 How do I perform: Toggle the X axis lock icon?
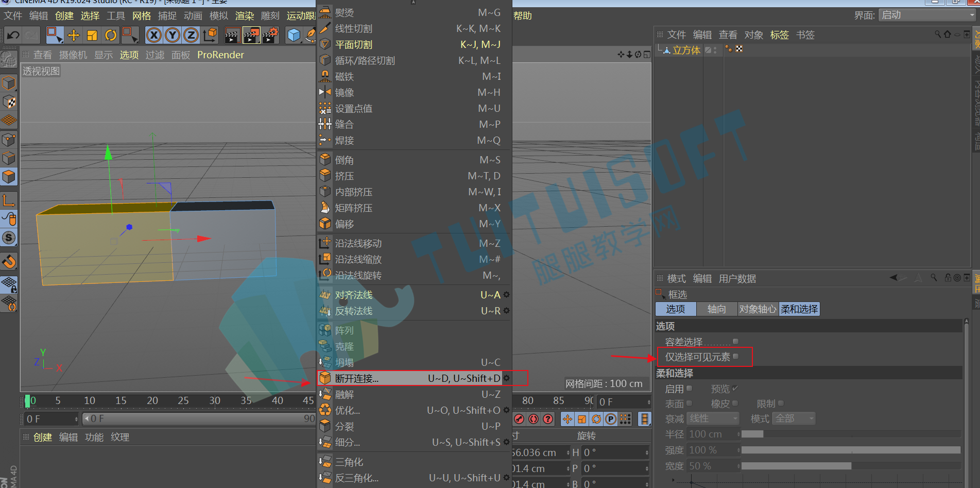coord(153,35)
